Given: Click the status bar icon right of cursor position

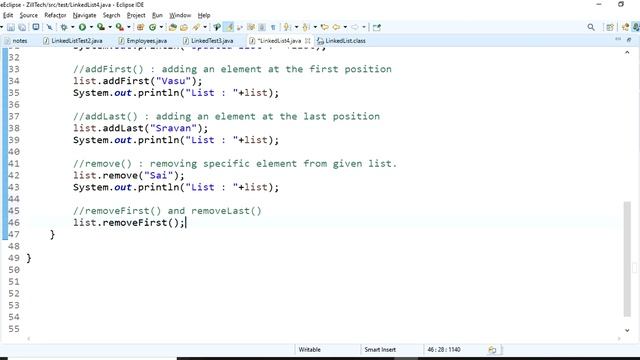Looking at the screenshot, I should pyautogui.click(x=492, y=350).
